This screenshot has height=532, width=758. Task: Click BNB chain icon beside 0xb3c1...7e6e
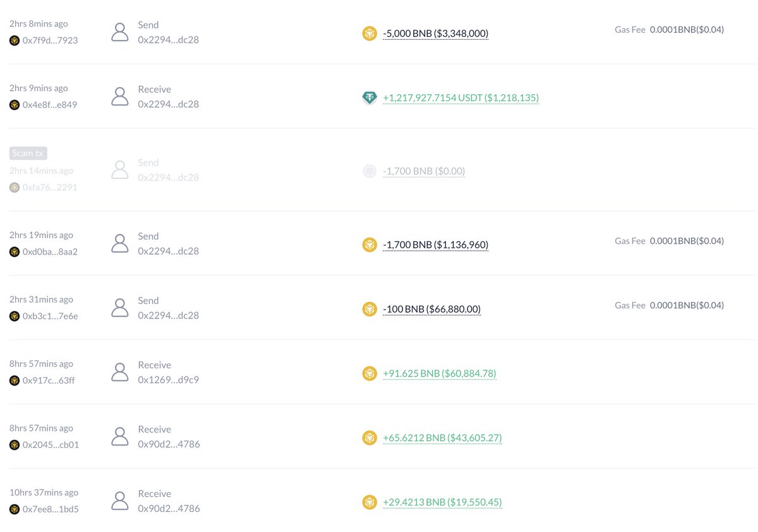(x=15, y=316)
